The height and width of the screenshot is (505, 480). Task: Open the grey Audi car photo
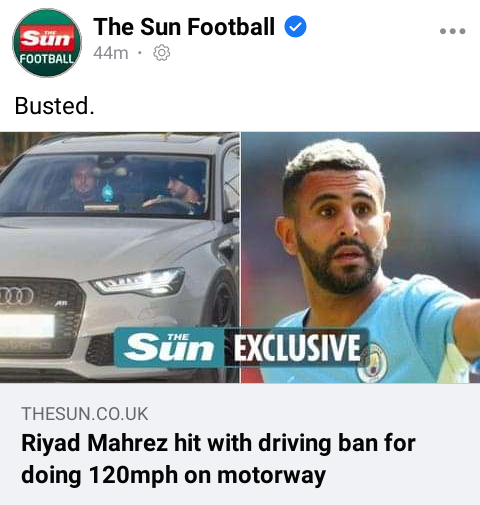pos(120,257)
